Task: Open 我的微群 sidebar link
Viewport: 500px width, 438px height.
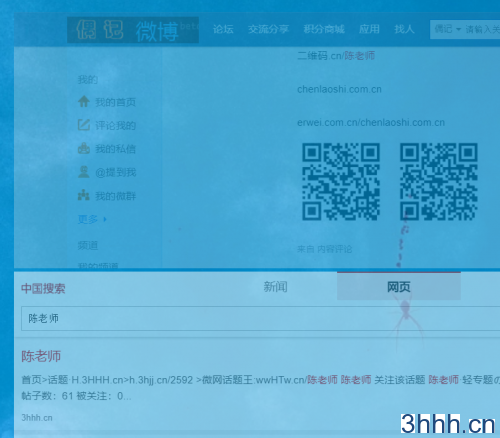Action: tap(115, 196)
